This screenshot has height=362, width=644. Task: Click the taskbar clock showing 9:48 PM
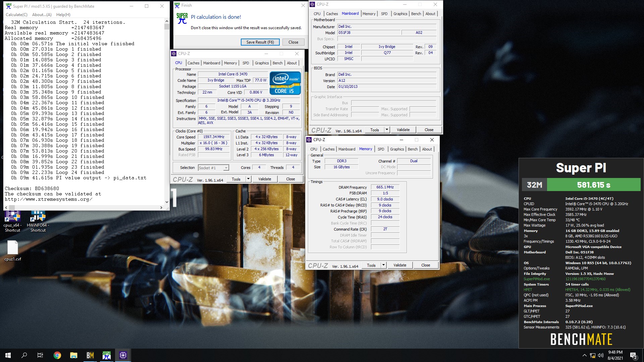point(615,355)
